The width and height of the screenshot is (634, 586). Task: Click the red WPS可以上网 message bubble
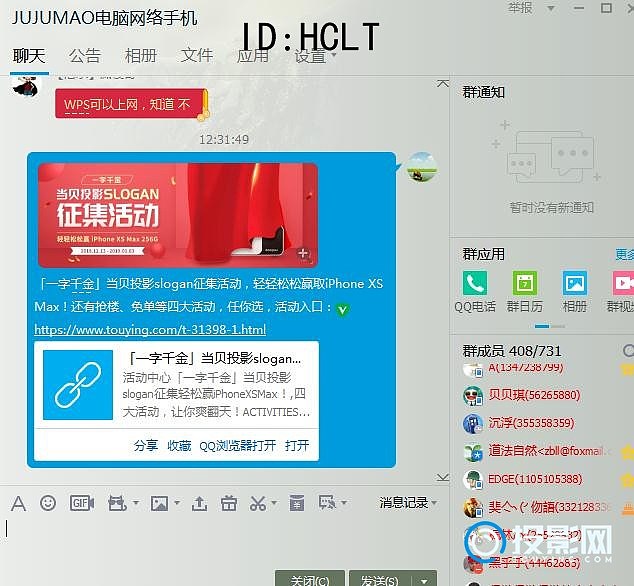click(129, 104)
